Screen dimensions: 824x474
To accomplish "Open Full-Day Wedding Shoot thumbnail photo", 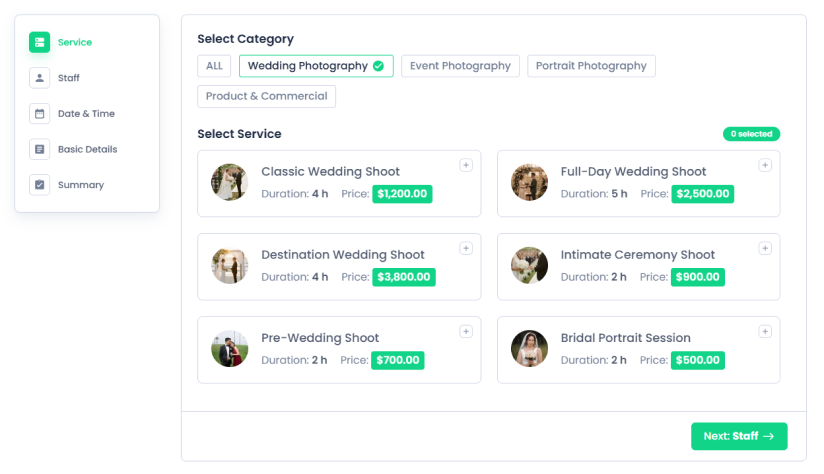I will click(529, 182).
